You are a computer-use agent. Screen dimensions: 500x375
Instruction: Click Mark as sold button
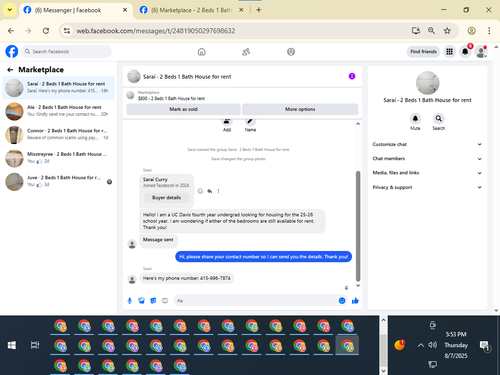pos(183,109)
